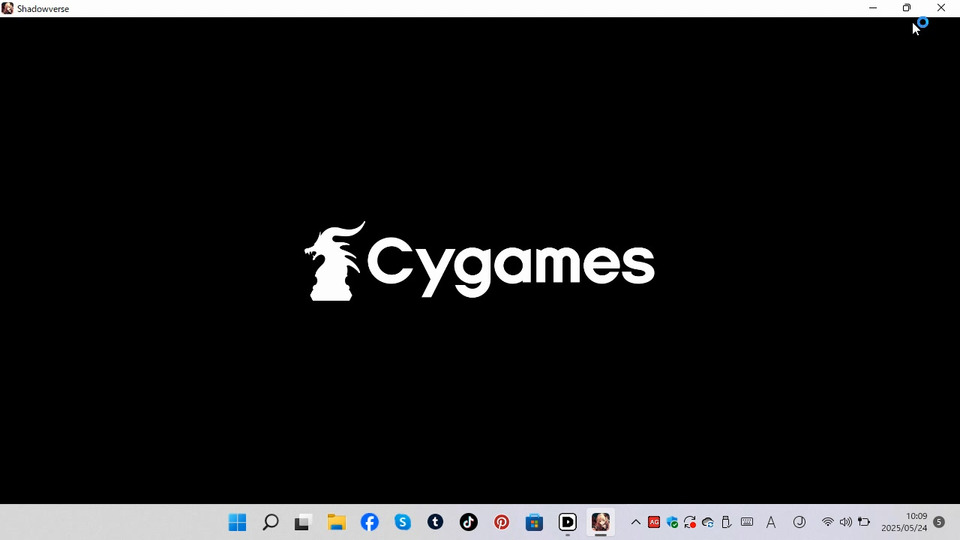The width and height of the screenshot is (960, 540).
Task: Open Skype from the taskbar
Action: click(402, 522)
